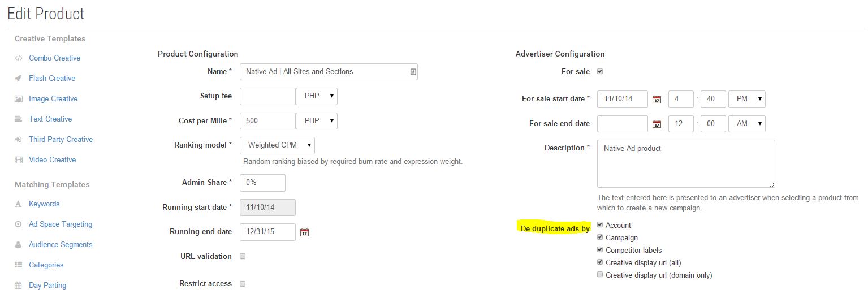The height and width of the screenshot is (298, 868).
Task: Open Image Creative template
Action: click(x=53, y=98)
